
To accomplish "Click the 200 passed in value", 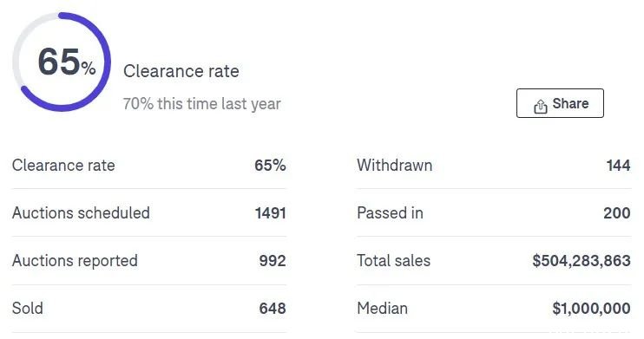I will pos(617,213).
